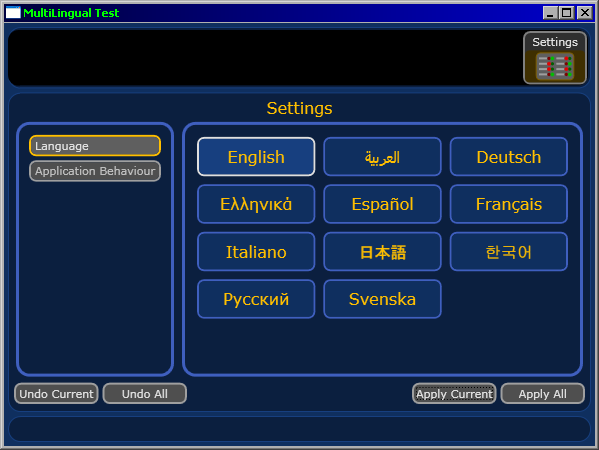The width and height of the screenshot is (599, 450).
Task: Select Deutsch language
Action: (508, 157)
